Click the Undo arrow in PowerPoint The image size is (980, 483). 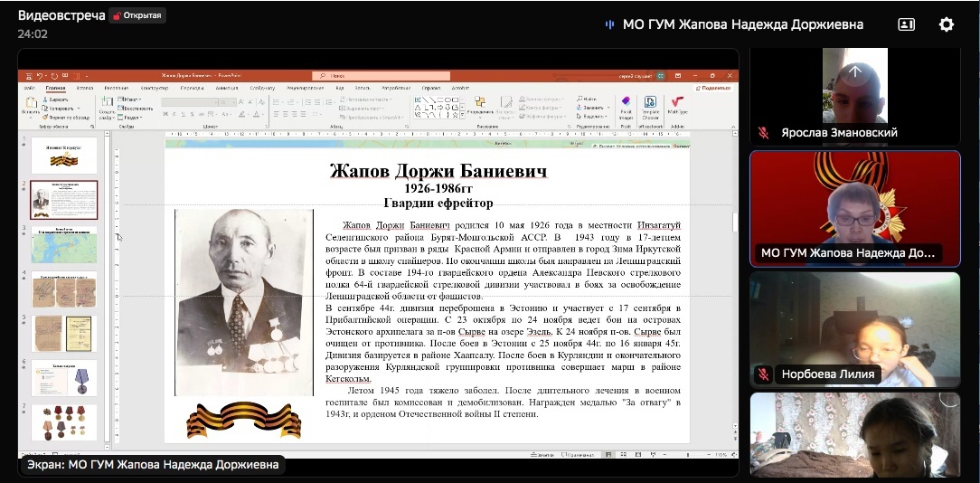pos(40,76)
